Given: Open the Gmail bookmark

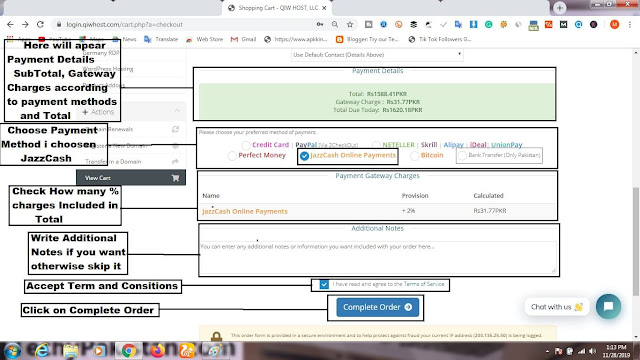Looking at the screenshot, I should coord(244,39).
